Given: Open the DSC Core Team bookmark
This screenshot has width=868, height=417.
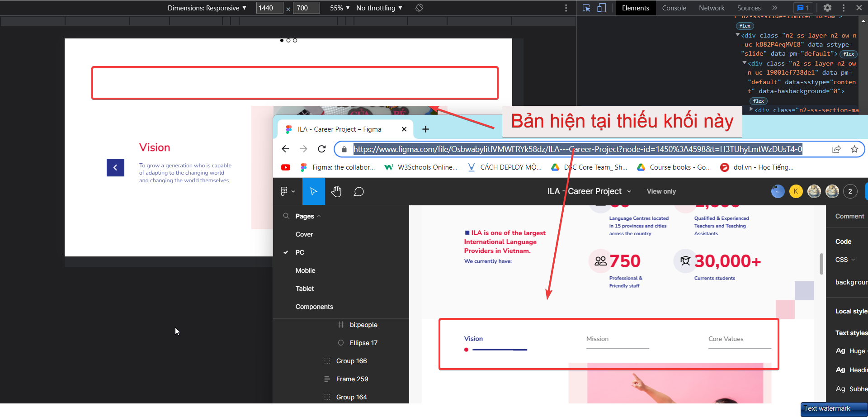Looking at the screenshot, I should tap(589, 167).
